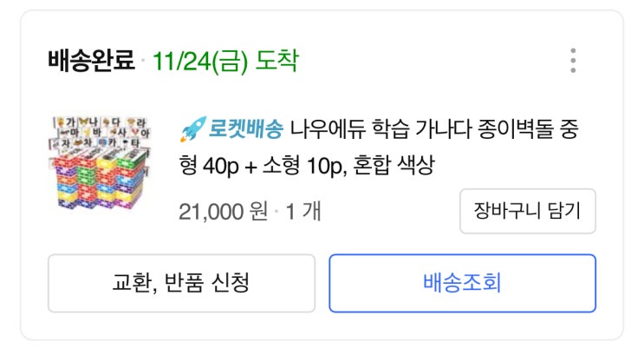Viewport: 644px width, 355px height.
Task: Open the three-dot more options menu
Action: [573, 61]
